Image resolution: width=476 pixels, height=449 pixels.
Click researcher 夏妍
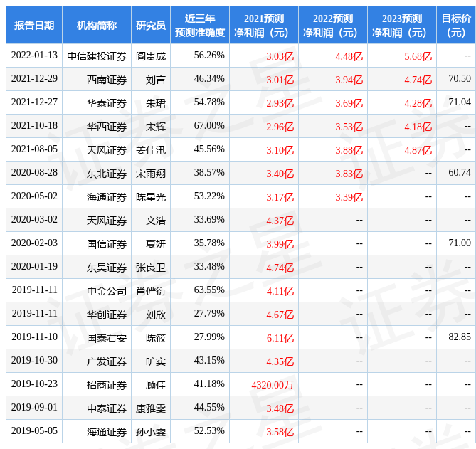click(156, 244)
